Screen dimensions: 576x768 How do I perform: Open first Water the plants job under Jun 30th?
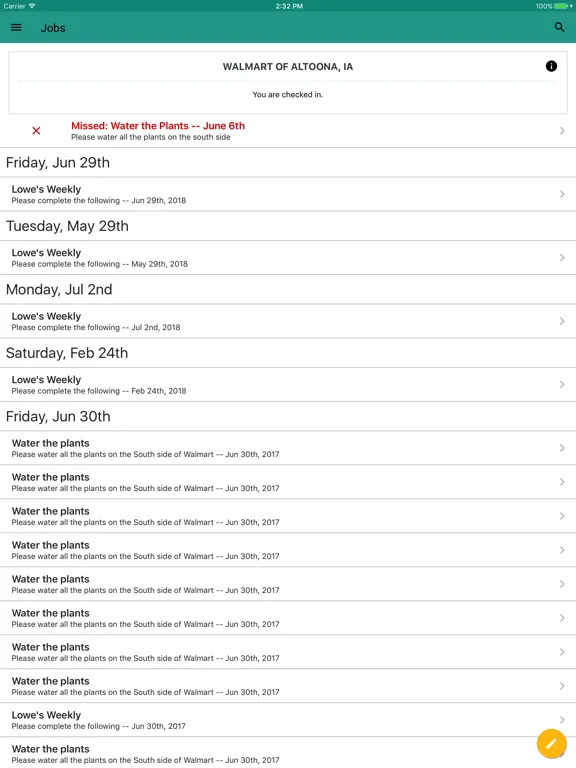(x=288, y=448)
